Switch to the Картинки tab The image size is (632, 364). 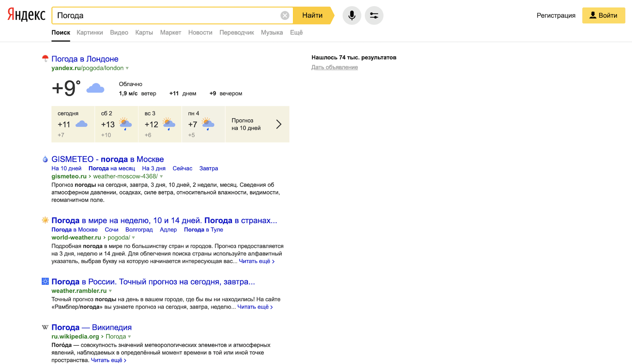tap(90, 33)
